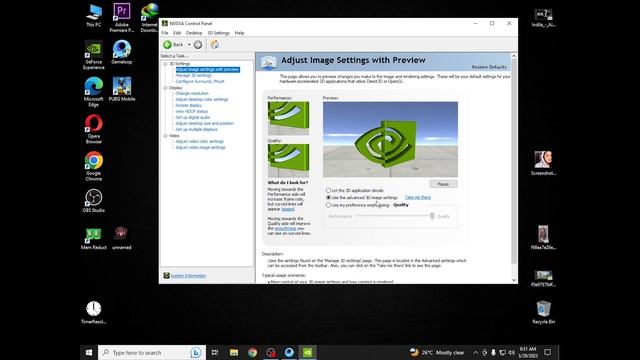This screenshot has width=640, height=360.
Task: Open File Explorer from taskbar
Action: point(234,352)
